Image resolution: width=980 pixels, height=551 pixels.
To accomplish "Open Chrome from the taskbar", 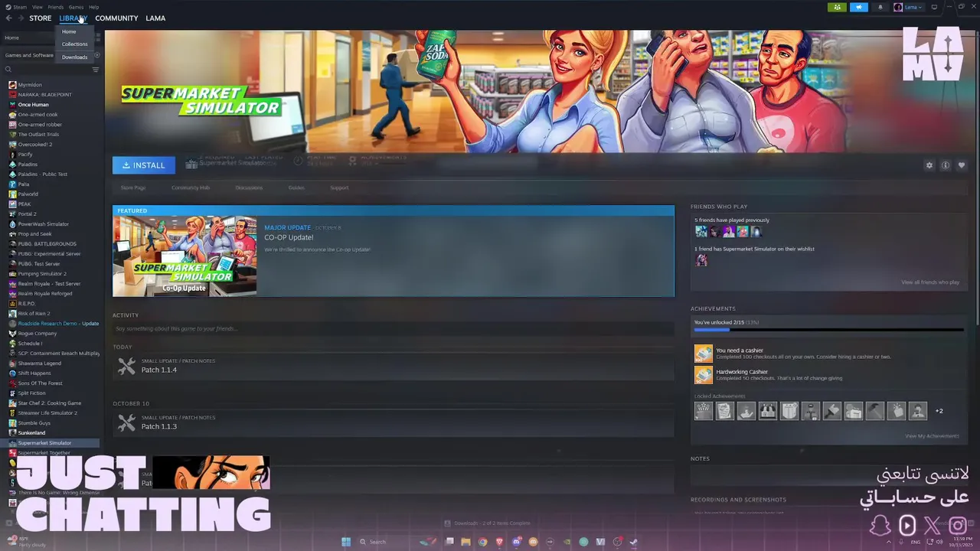I will (x=482, y=542).
